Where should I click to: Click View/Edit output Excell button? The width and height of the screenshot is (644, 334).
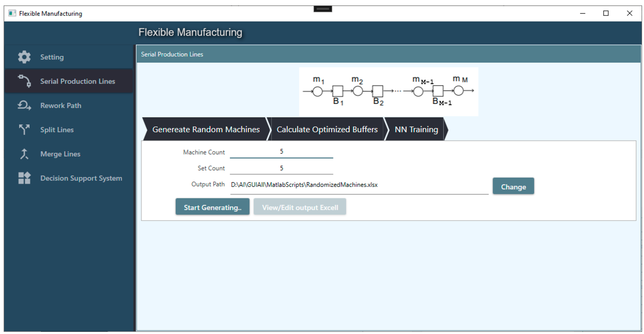click(x=300, y=207)
